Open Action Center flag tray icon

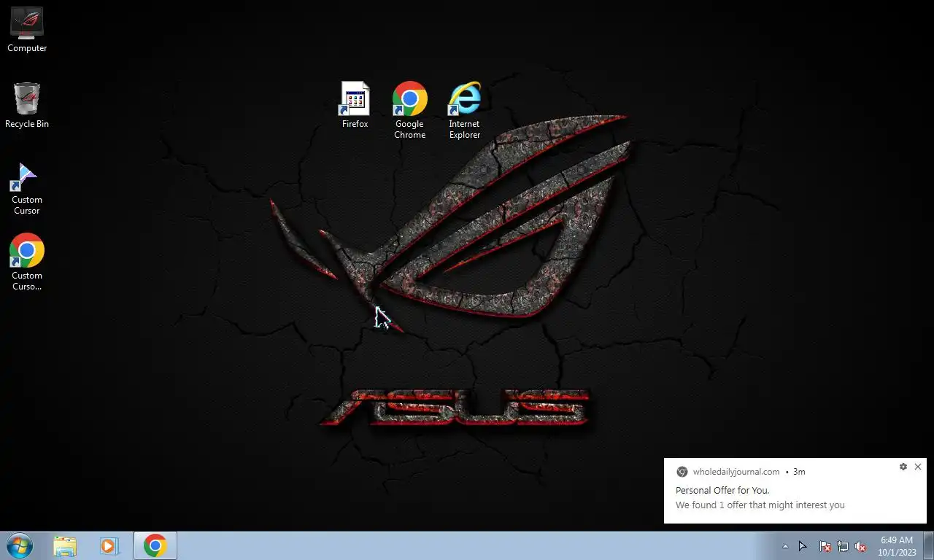click(825, 546)
